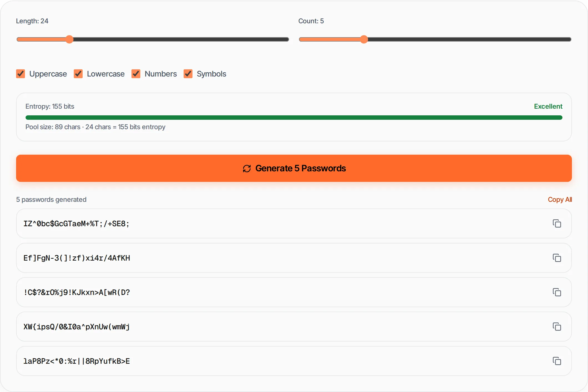588x392 pixels.
Task: Select password text Ef]FgN-3(]!zf)xi4r/4AfKH
Action: (x=77, y=258)
